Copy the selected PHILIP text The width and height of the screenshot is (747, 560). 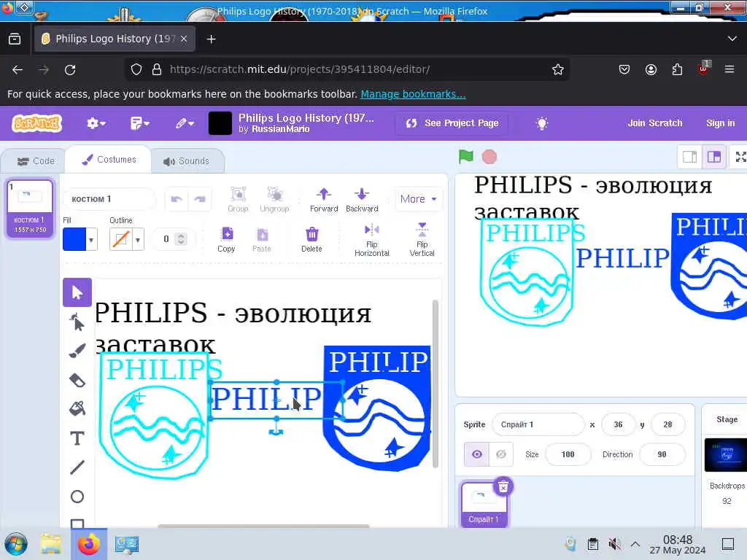pos(226,239)
